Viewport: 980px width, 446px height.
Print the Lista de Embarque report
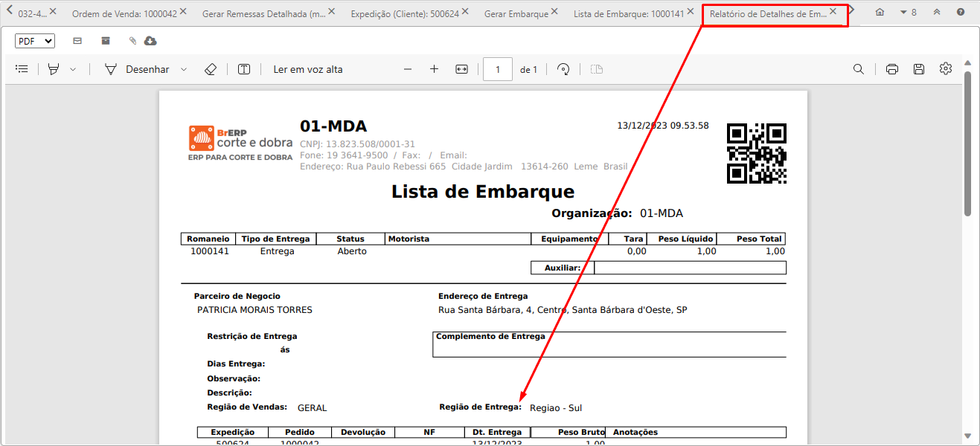coord(891,68)
